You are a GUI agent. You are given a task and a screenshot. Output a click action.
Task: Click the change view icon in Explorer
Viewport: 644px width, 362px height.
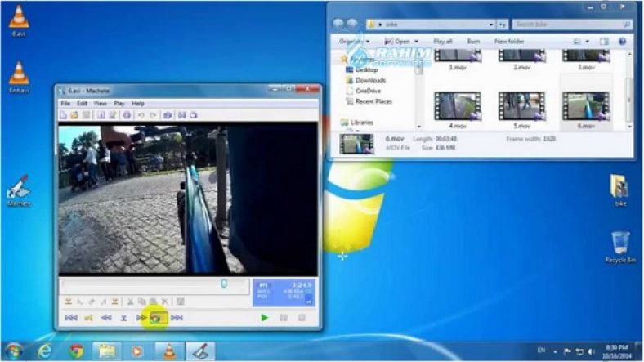[x=578, y=42]
